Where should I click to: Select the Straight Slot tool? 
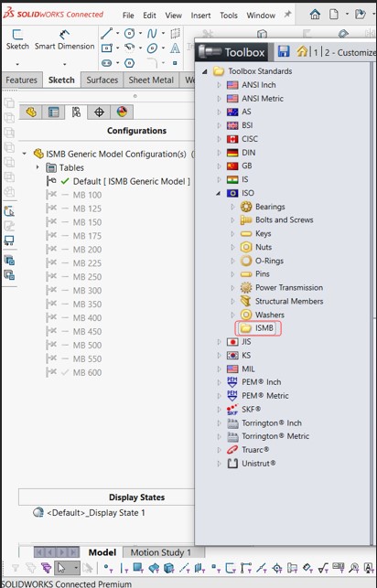tap(106, 62)
